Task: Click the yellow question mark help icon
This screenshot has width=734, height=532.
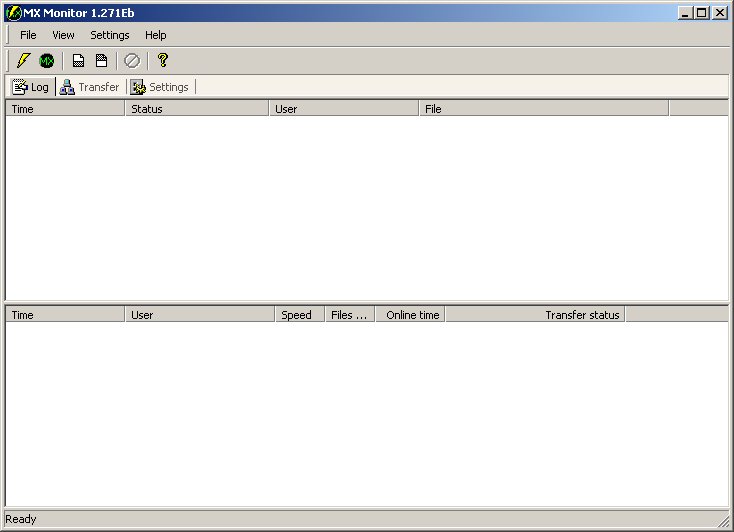Action: click(163, 61)
